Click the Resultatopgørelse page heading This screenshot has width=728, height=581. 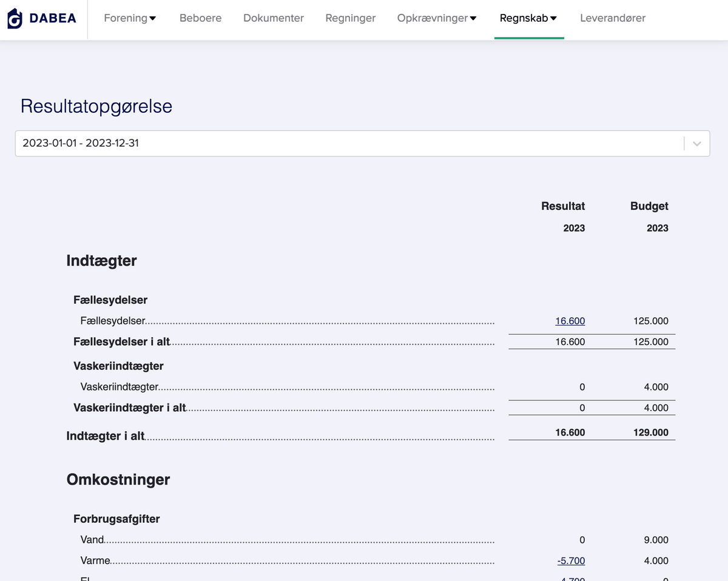[96, 106]
